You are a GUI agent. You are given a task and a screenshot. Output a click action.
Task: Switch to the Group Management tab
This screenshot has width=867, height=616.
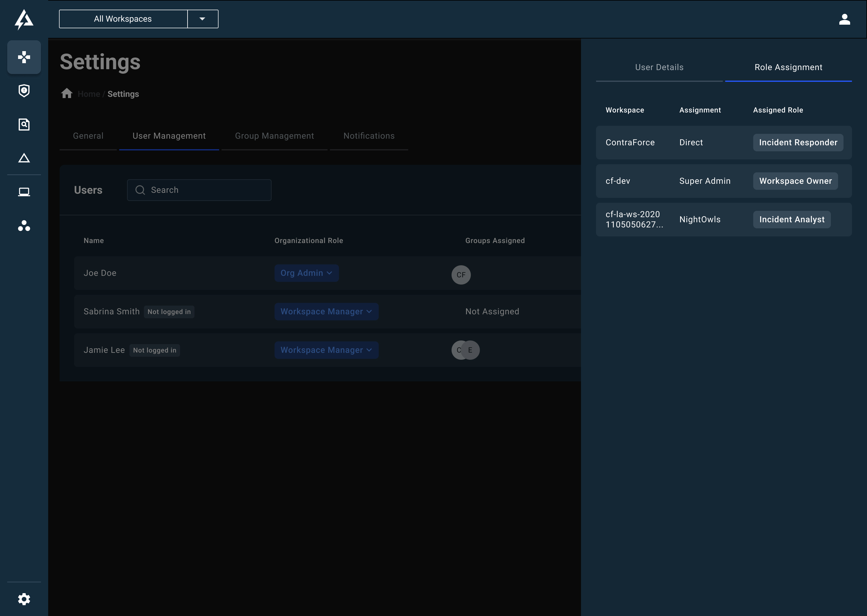coord(275,136)
